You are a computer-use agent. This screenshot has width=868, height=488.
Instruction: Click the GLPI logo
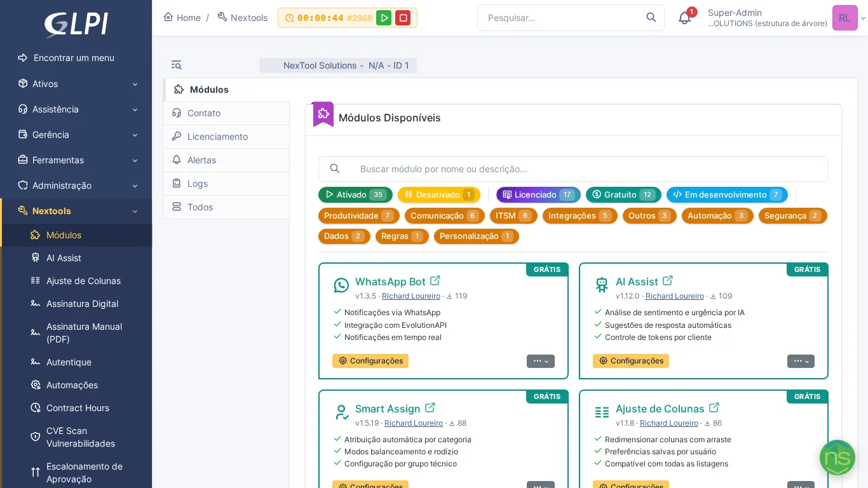tap(76, 25)
